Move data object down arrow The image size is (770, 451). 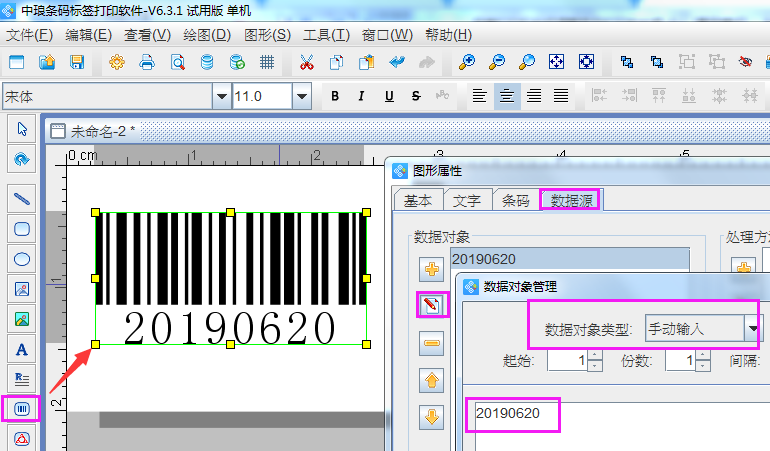click(x=432, y=417)
